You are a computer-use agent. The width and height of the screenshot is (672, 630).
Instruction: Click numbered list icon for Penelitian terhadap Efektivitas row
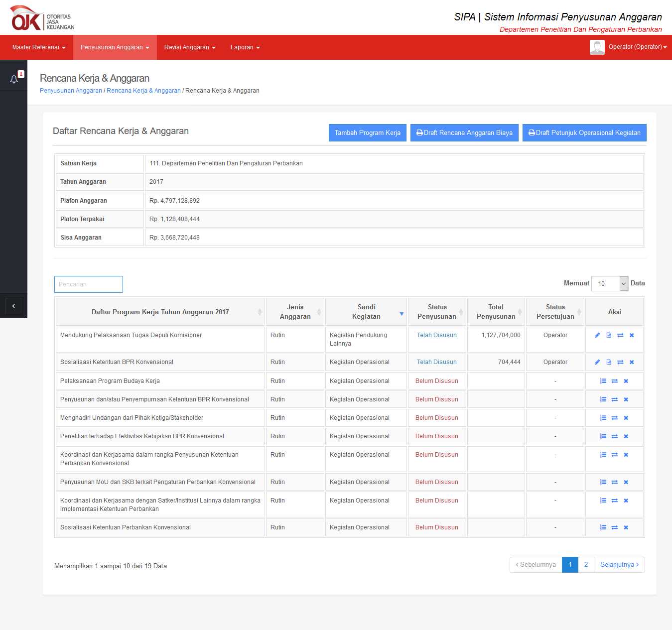603,436
